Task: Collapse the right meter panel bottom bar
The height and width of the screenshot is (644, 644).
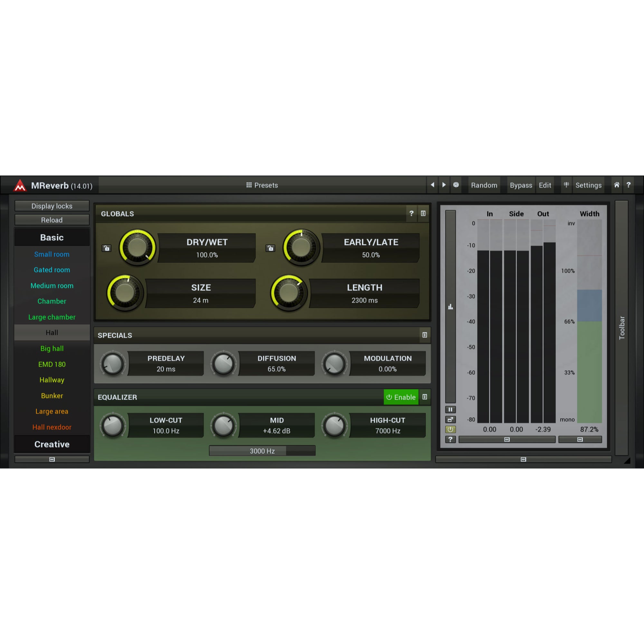Action: (x=523, y=459)
